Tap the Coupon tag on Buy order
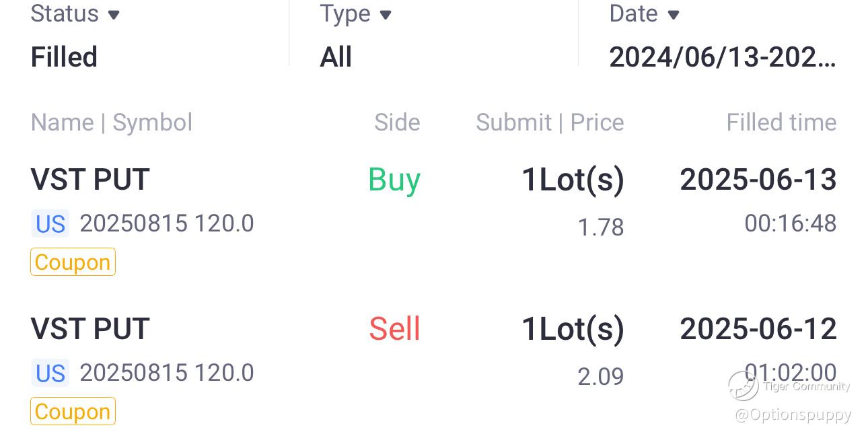 (73, 262)
